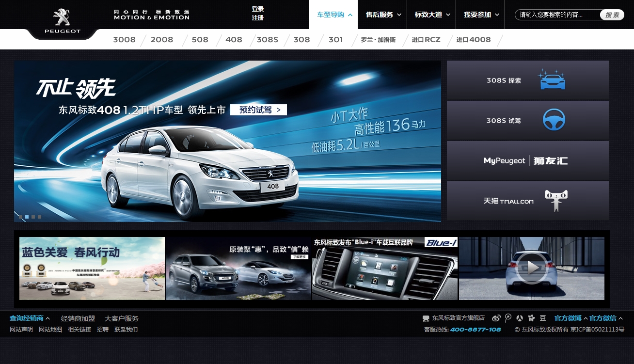Play the video on the car thumbnail
Screen dimensions: 634x364
(x=532, y=268)
